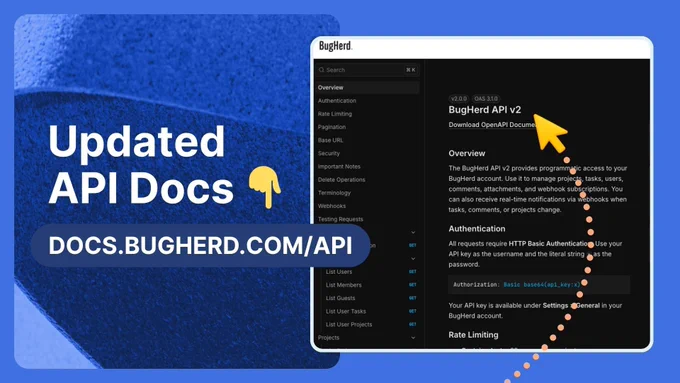Click the OAS 3.1.0 badge

click(x=486, y=99)
